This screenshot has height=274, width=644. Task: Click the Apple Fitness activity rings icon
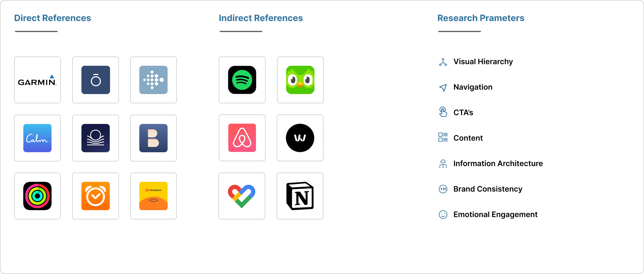click(x=37, y=196)
